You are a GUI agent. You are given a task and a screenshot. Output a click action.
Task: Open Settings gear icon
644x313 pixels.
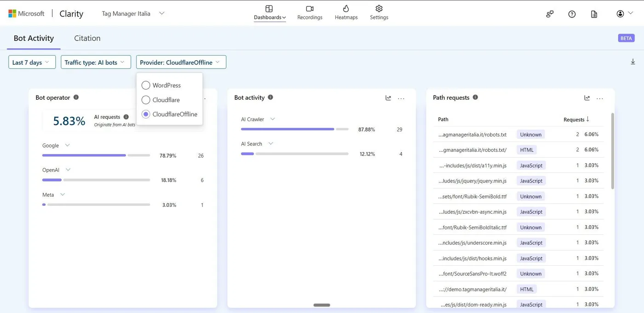[x=379, y=9]
